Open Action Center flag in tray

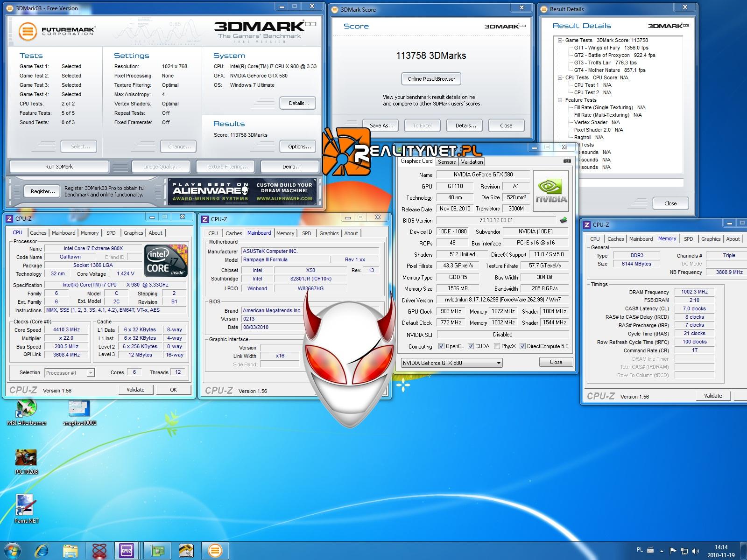pos(673,551)
